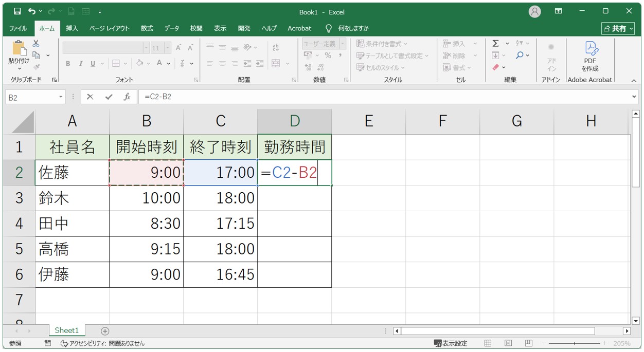Click the Save icon in title bar
Image resolution: width=644 pixels, height=352 pixels.
click(x=17, y=11)
